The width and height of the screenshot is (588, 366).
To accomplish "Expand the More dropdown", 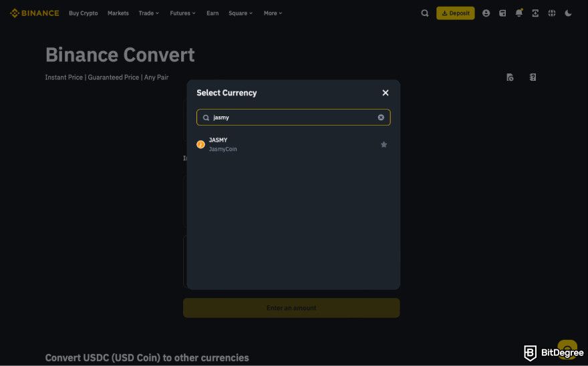I will tap(273, 13).
